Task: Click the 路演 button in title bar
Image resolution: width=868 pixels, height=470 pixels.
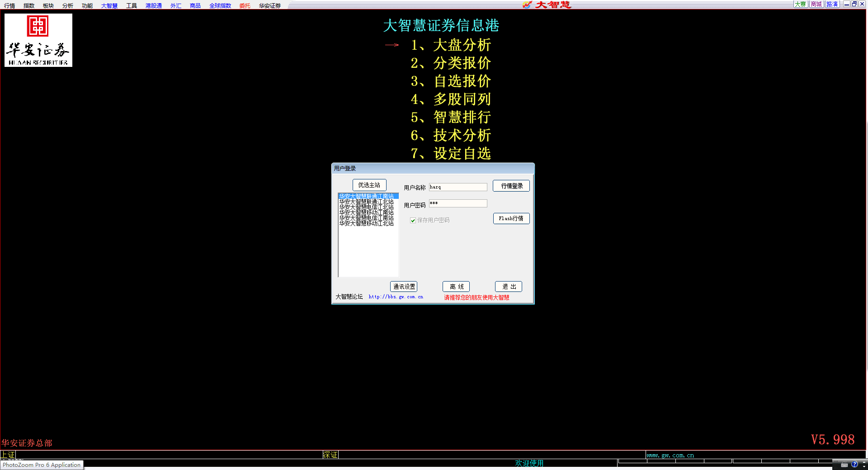Action: [x=832, y=4]
